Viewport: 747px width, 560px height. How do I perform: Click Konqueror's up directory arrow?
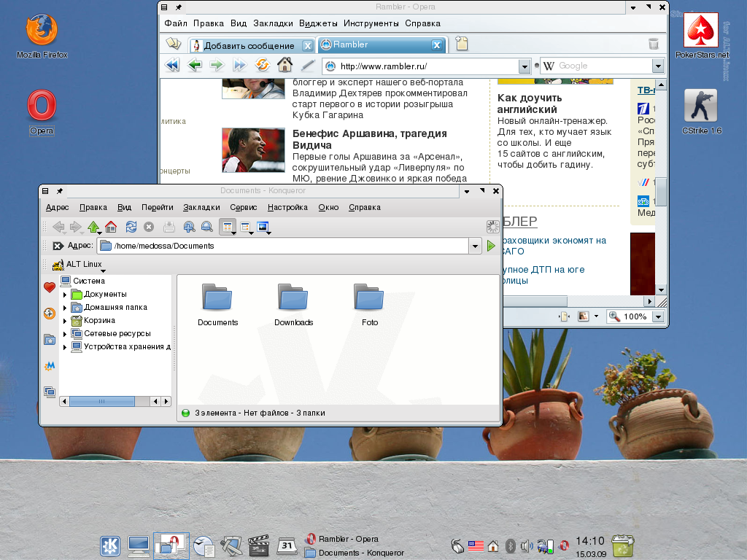coord(93,227)
